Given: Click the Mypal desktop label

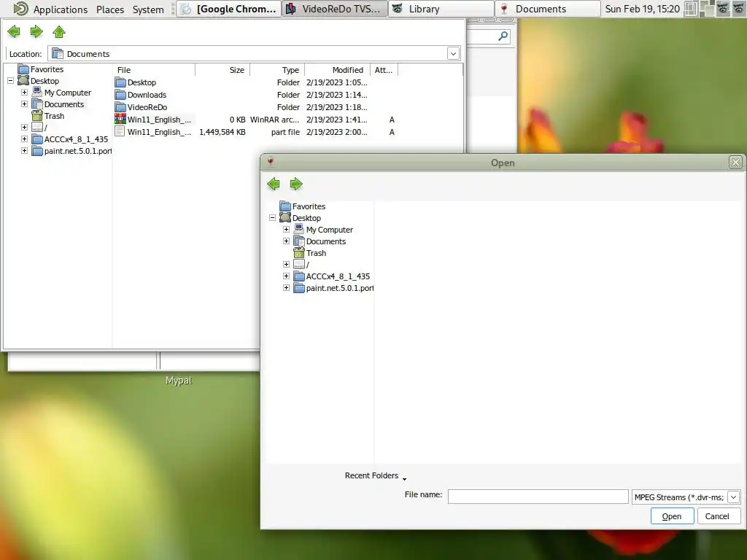Looking at the screenshot, I should click(179, 381).
